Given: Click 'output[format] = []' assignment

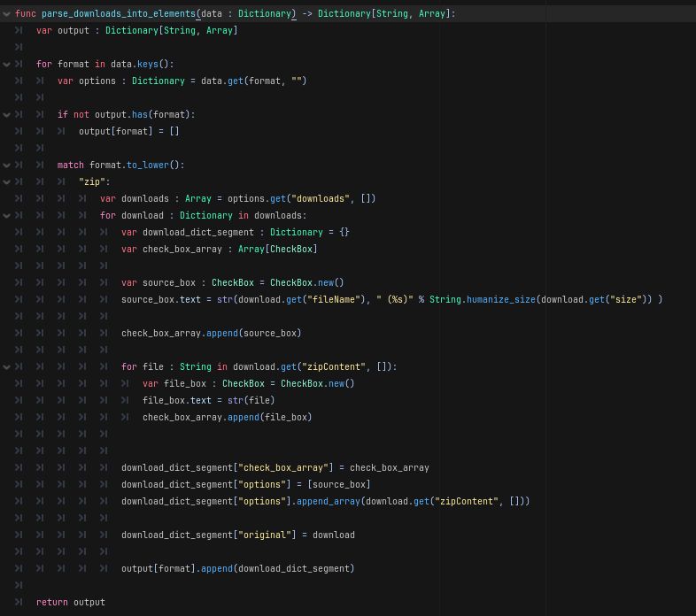Looking at the screenshot, I should pyautogui.click(x=129, y=131).
